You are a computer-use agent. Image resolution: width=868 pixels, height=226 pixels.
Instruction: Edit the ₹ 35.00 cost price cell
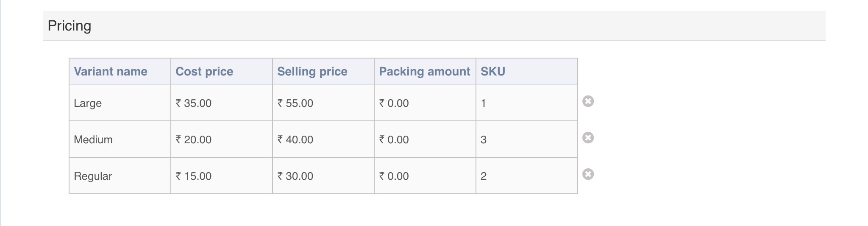pos(221,103)
